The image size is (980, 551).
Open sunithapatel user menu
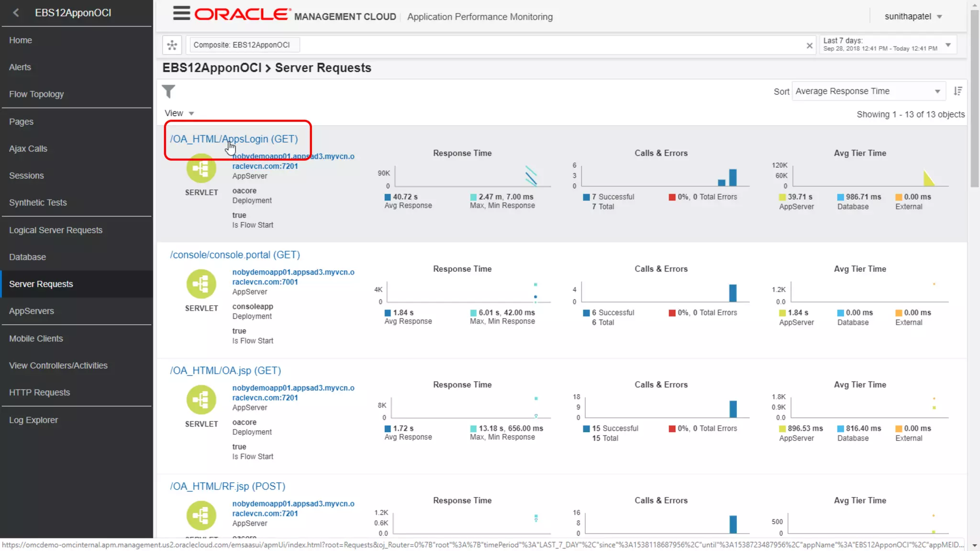click(x=913, y=16)
